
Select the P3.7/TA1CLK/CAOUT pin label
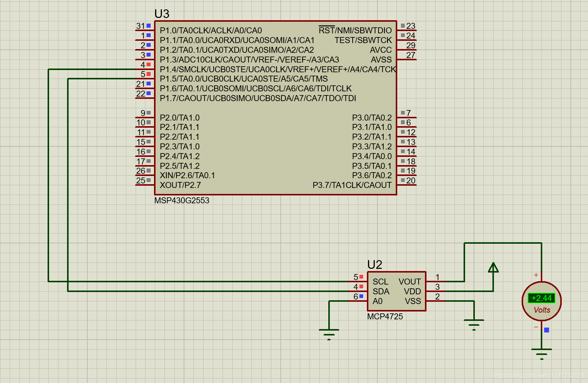tap(352, 185)
